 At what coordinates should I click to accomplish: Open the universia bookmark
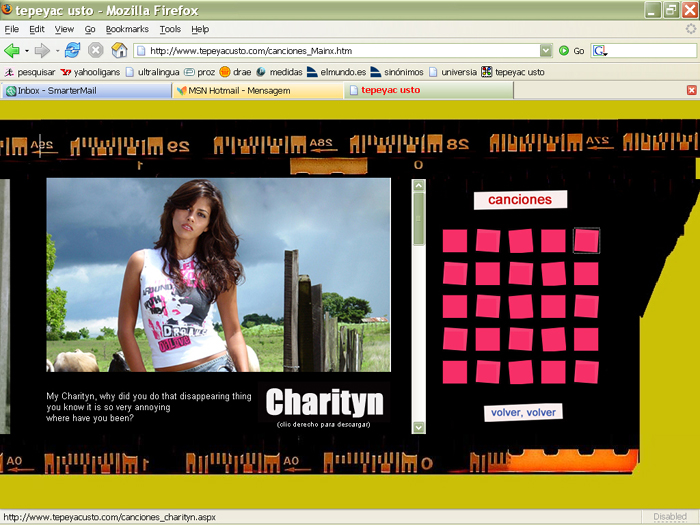453,72
